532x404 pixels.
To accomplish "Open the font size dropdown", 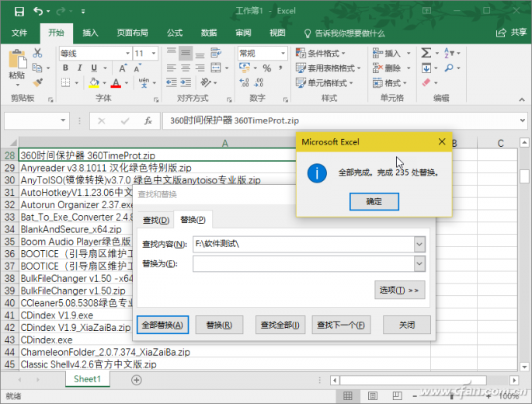I will click(x=154, y=54).
